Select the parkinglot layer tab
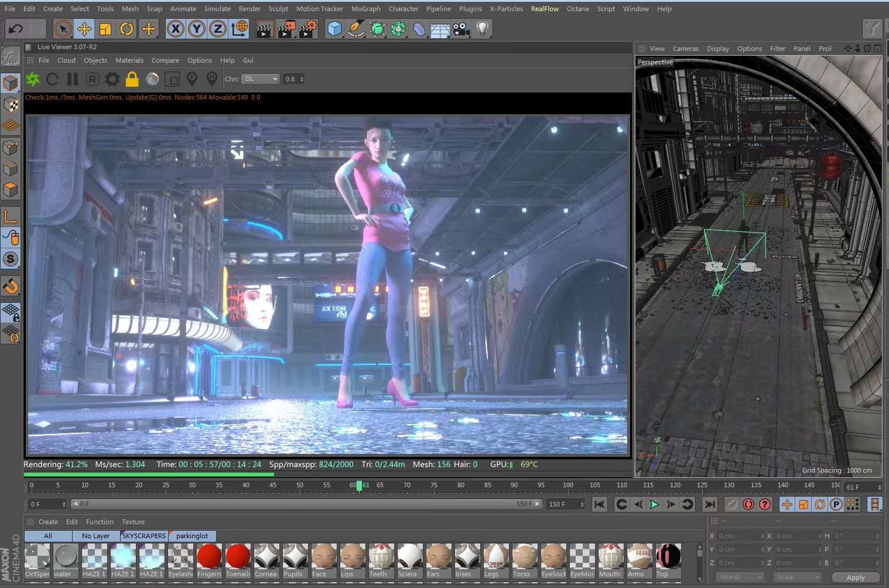The image size is (889, 588). click(x=192, y=536)
